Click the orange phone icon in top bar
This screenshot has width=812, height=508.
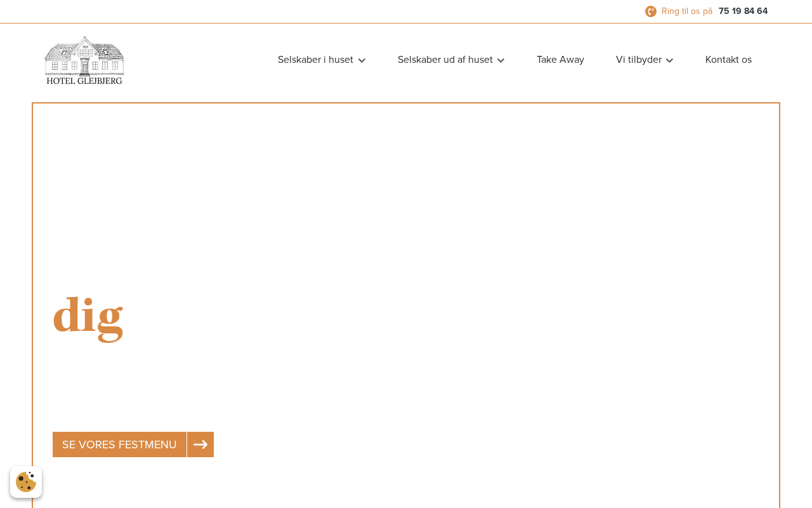[x=651, y=11]
